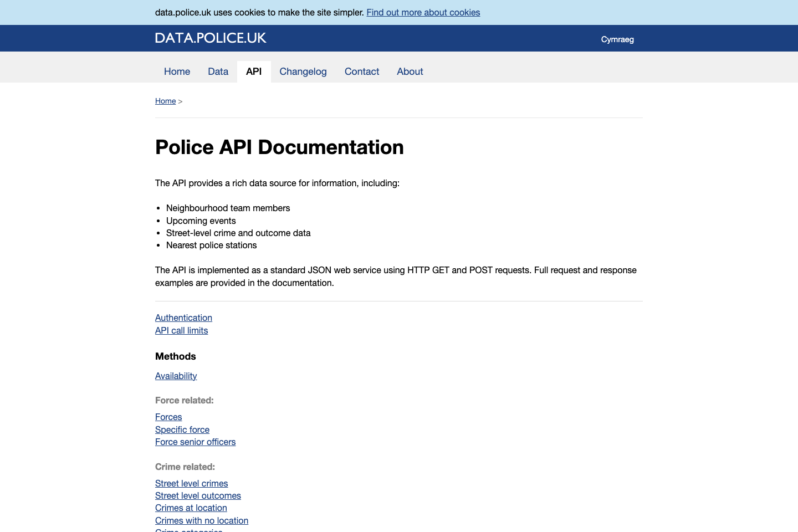The image size is (798, 532).
Task: Select the API tab
Action: pyautogui.click(x=254, y=71)
